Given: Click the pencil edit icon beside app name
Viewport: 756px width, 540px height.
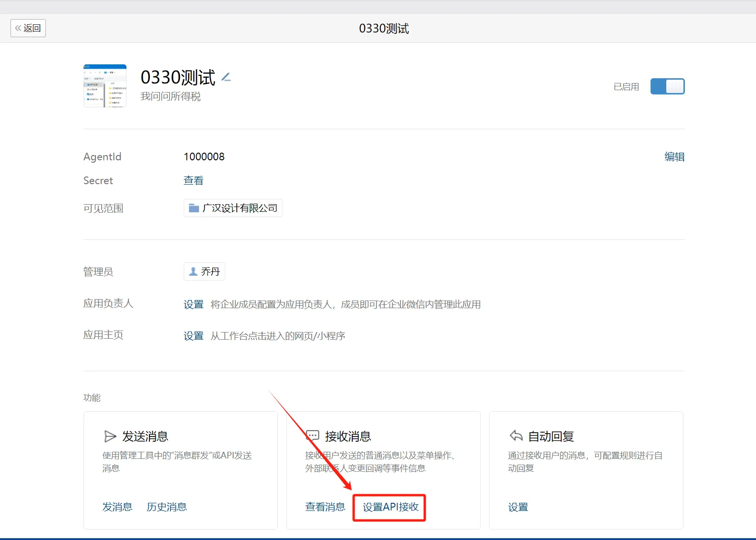Looking at the screenshot, I should point(226,77).
